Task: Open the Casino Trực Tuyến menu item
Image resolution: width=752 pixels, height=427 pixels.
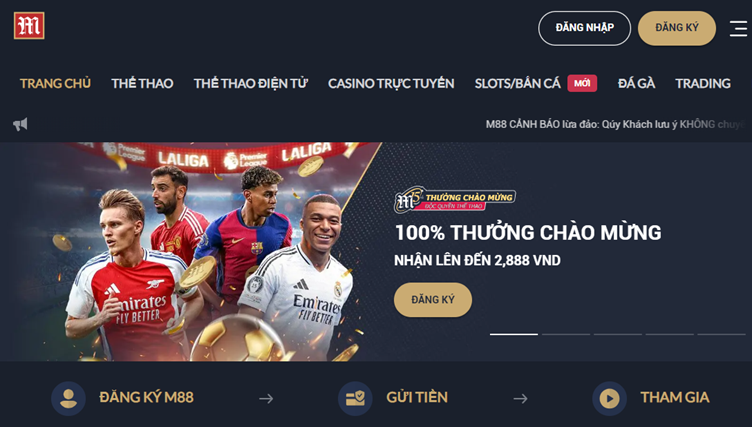Action: point(391,83)
